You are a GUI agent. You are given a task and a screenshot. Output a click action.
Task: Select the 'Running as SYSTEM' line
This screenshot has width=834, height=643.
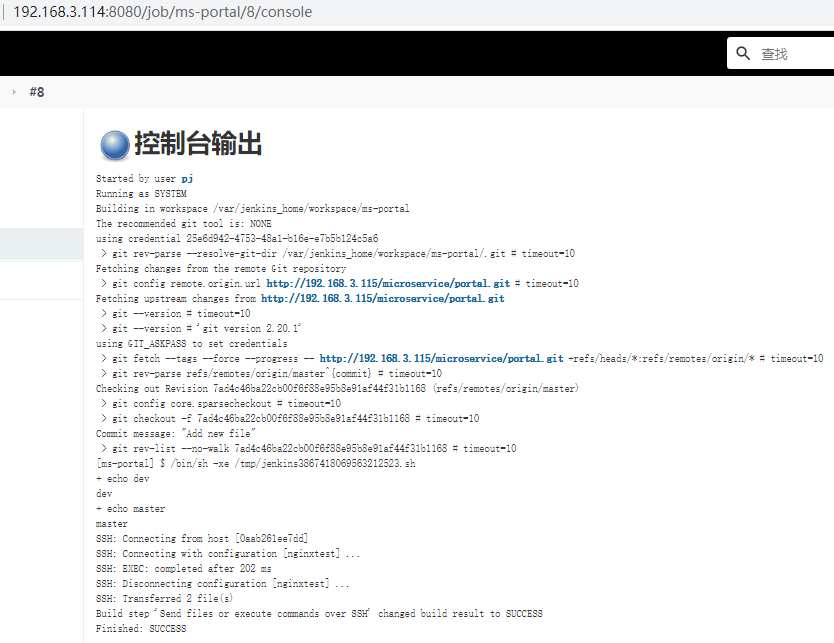tap(141, 194)
